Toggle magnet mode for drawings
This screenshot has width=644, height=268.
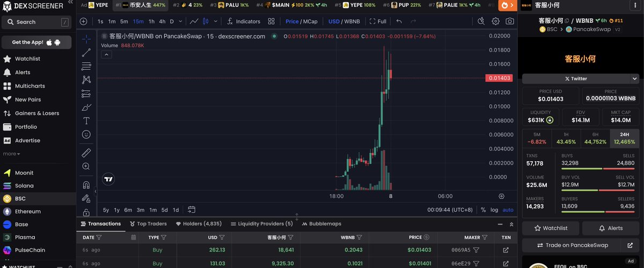(86, 185)
